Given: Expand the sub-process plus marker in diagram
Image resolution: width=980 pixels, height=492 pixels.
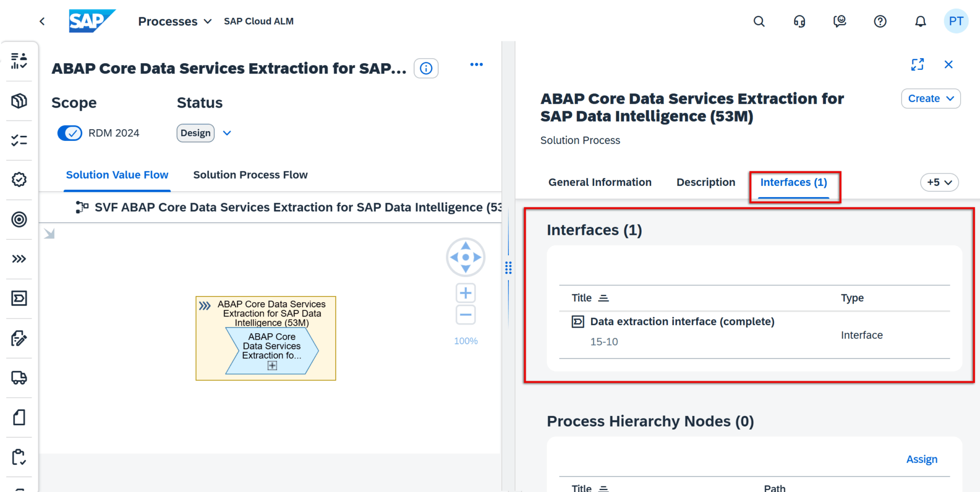Looking at the screenshot, I should point(272,365).
